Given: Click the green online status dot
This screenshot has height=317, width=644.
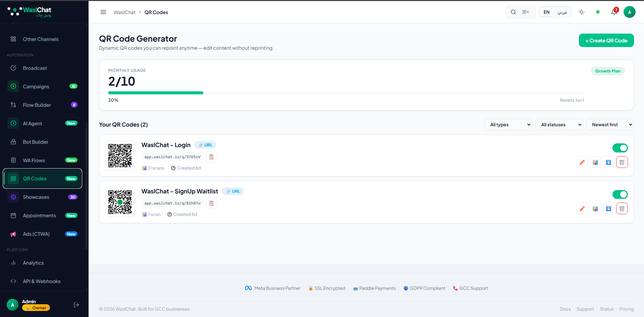Looking at the screenshot, I should coord(598,12).
